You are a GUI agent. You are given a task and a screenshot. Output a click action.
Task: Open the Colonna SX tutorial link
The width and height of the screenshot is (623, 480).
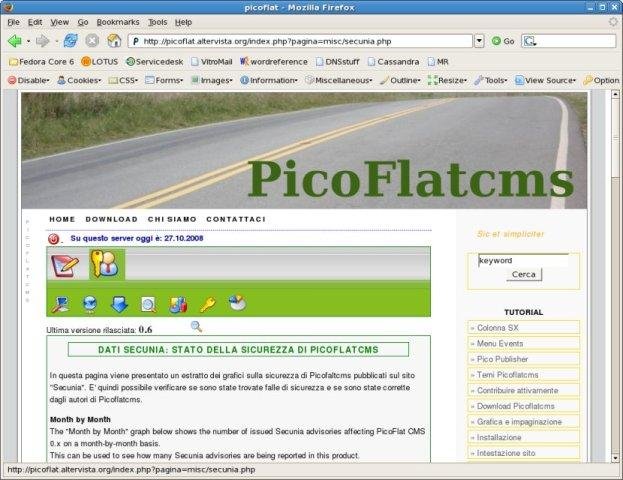click(x=524, y=328)
